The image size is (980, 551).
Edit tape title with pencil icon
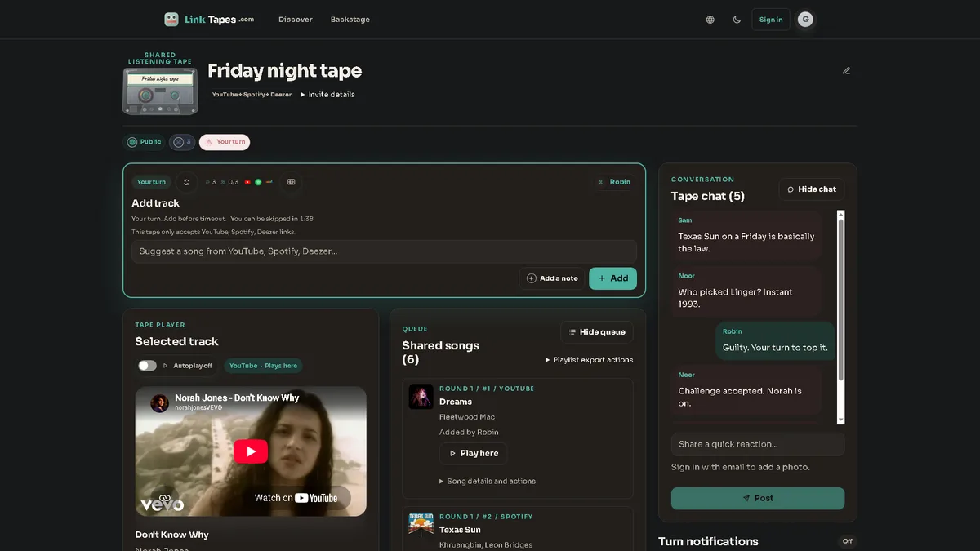click(x=846, y=70)
